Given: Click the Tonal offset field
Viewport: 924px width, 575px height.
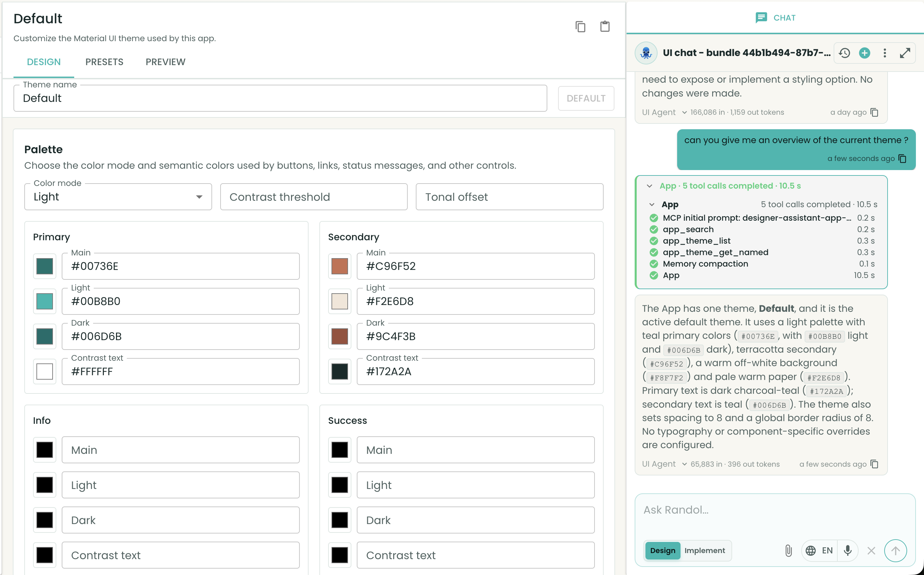Looking at the screenshot, I should 510,197.
